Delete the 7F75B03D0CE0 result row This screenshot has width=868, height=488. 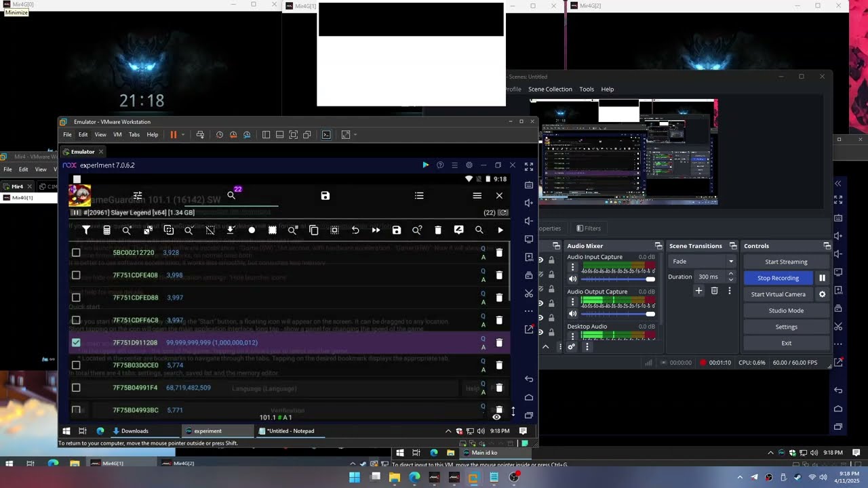499,365
